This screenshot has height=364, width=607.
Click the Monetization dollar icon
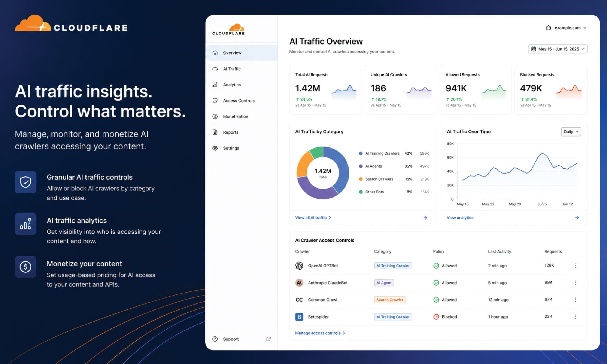coord(215,116)
